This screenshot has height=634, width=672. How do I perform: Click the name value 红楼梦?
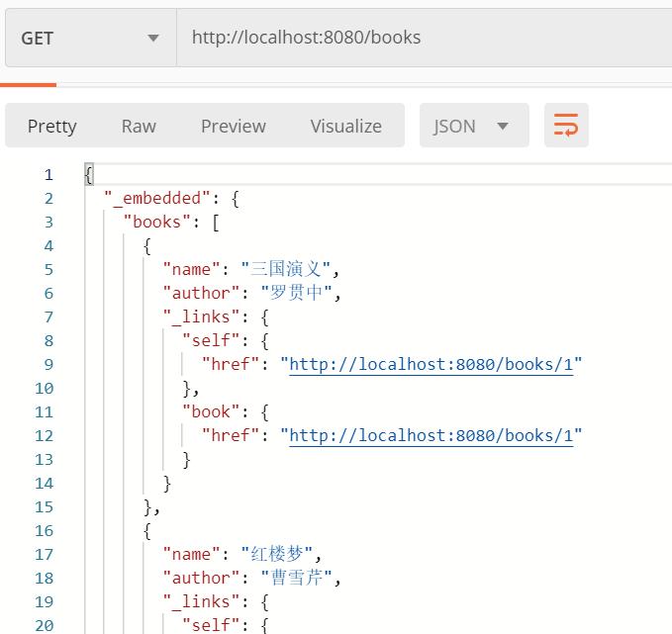point(287,554)
